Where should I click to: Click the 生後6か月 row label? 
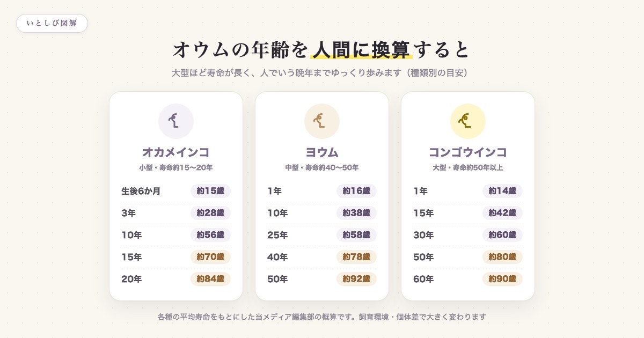click(x=141, y=191)
